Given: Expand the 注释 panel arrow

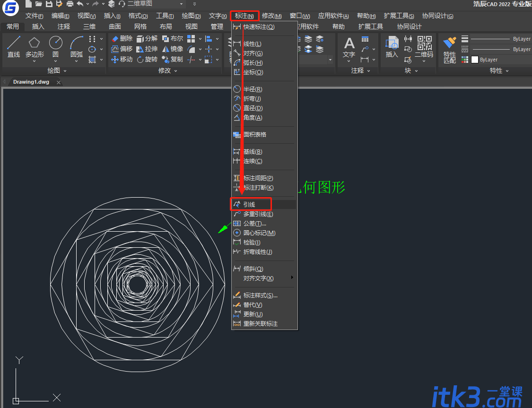Looking at the screenshot, I should tap(368, 71).
